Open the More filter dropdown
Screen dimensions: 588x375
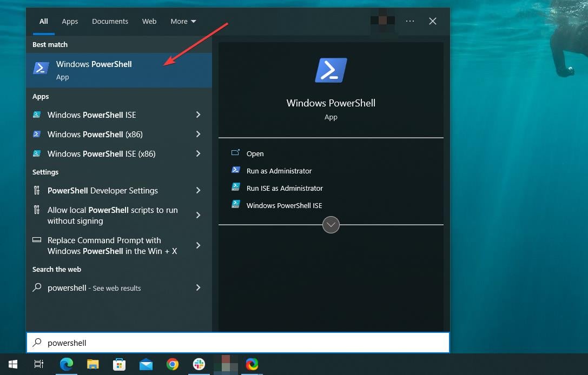point(183,22)
